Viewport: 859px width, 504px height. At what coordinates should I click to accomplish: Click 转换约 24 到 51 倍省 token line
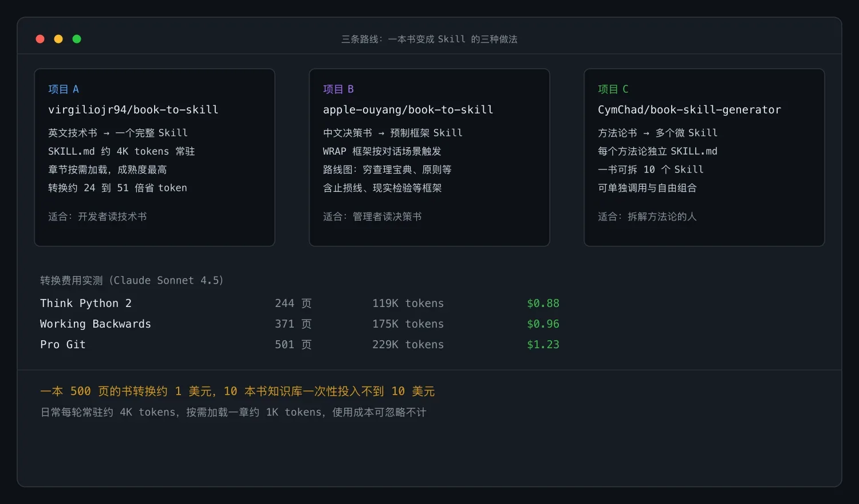coord(117,188)
